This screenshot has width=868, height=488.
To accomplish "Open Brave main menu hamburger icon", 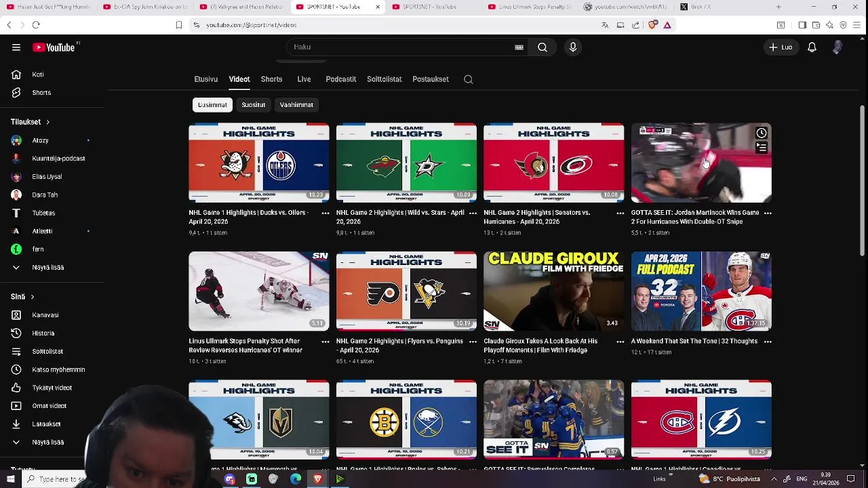I will [857, 25].
